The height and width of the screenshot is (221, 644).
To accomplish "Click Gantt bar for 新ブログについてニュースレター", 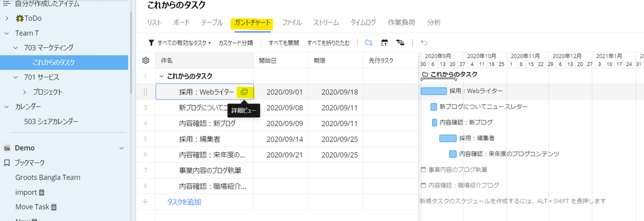I will tap(434, 106).
